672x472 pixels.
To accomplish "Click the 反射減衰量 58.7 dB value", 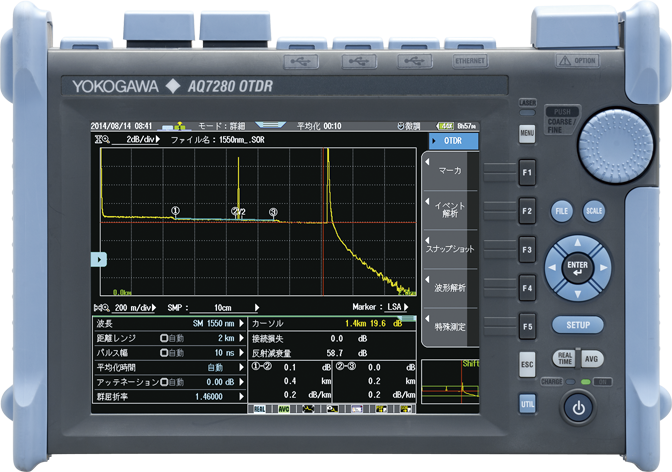I will point(346,353).
